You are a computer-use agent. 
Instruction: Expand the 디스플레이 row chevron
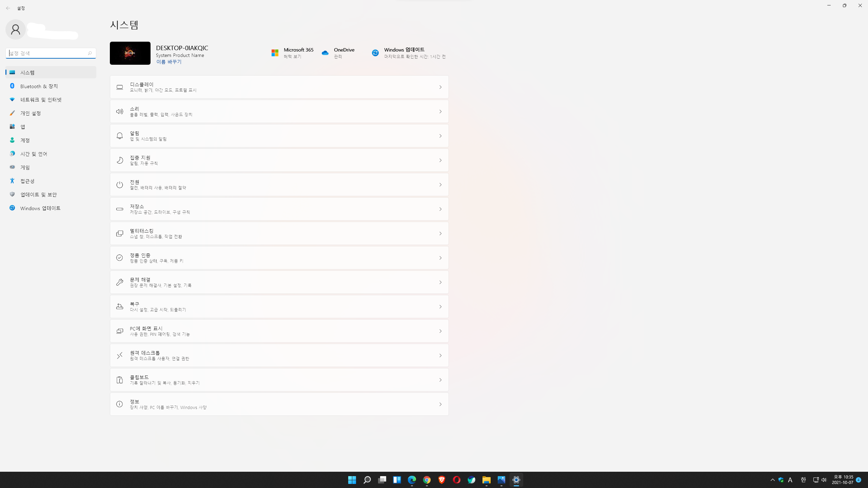click(440, 87)
